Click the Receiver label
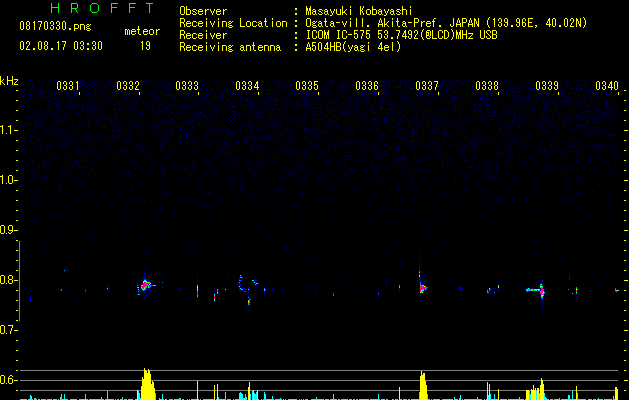Screen dimensions: 629x400 203,35
